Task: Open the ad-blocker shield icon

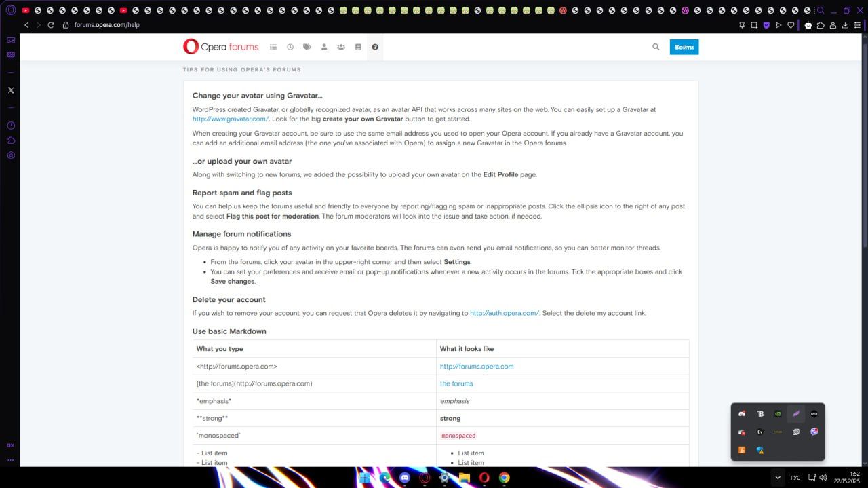Action: click(x=766, y=25)
